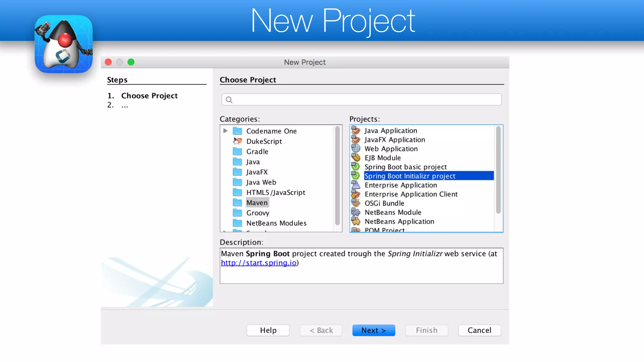Click the Enterprise Application triangle icon
The image size is (644, 362).
[x=356, y=185]
